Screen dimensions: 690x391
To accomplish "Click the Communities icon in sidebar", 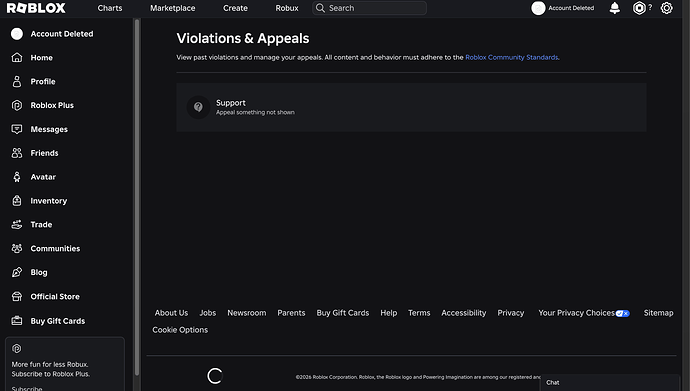I will click(17, 248).
